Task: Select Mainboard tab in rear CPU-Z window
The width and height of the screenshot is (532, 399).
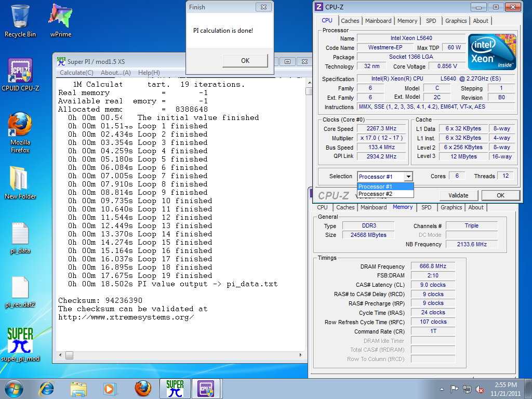Action: click(x=374, y=207)
